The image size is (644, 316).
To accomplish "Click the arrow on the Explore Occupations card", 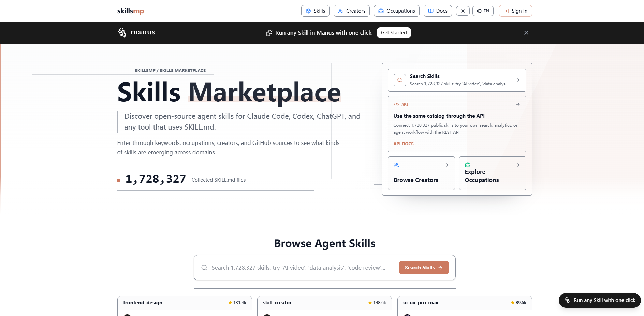I will [518, 165].
